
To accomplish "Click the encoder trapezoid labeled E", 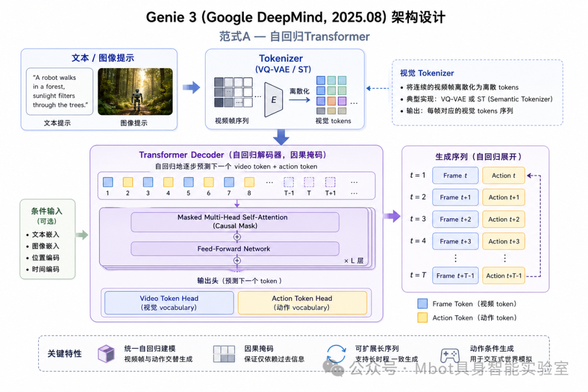I will coord(274,100).
